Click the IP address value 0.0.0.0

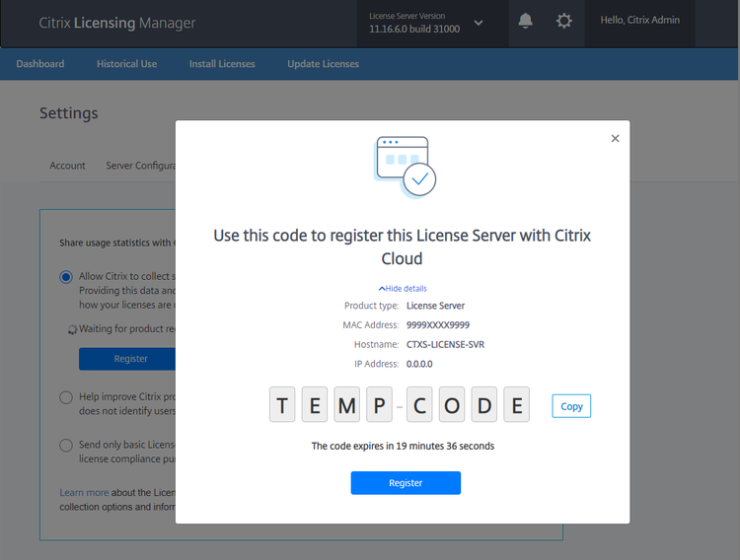pos(419,364)
